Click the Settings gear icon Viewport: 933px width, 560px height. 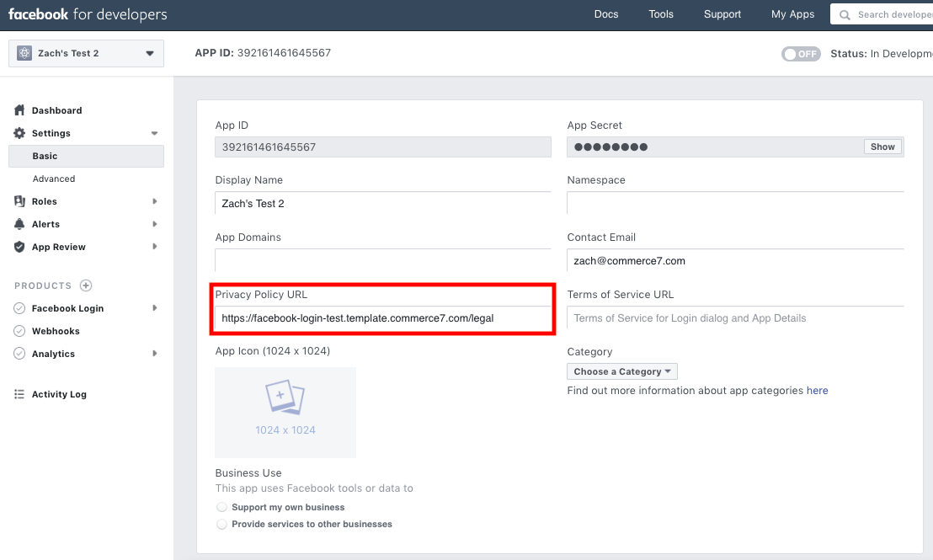[x=19, y=133]
